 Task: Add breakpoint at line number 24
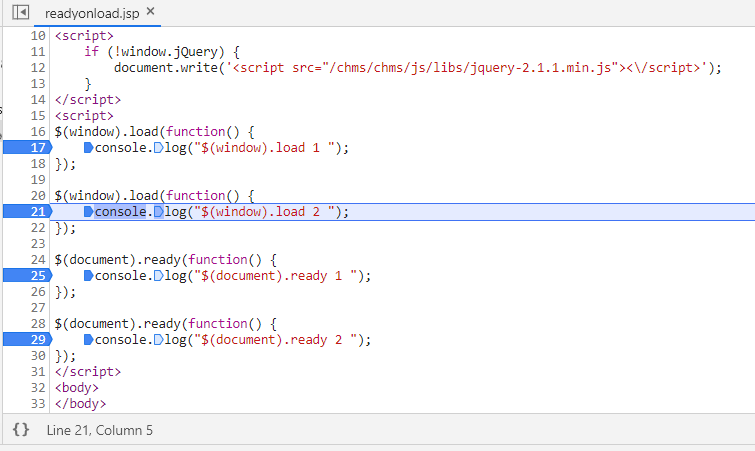38,259
